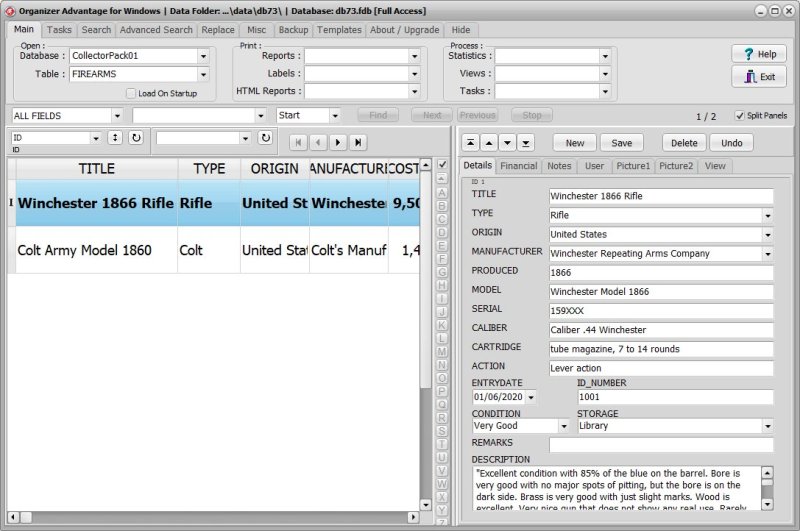800x531 pixels.
Task: Click the refresh icon beside the empty filter dropdown
Action: click(x=265, y=138)
